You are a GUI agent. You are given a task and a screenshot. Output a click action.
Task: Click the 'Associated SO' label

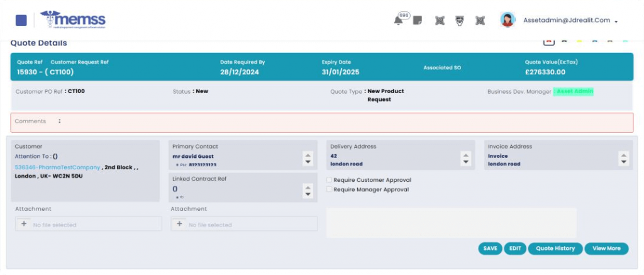click(442, 67)
